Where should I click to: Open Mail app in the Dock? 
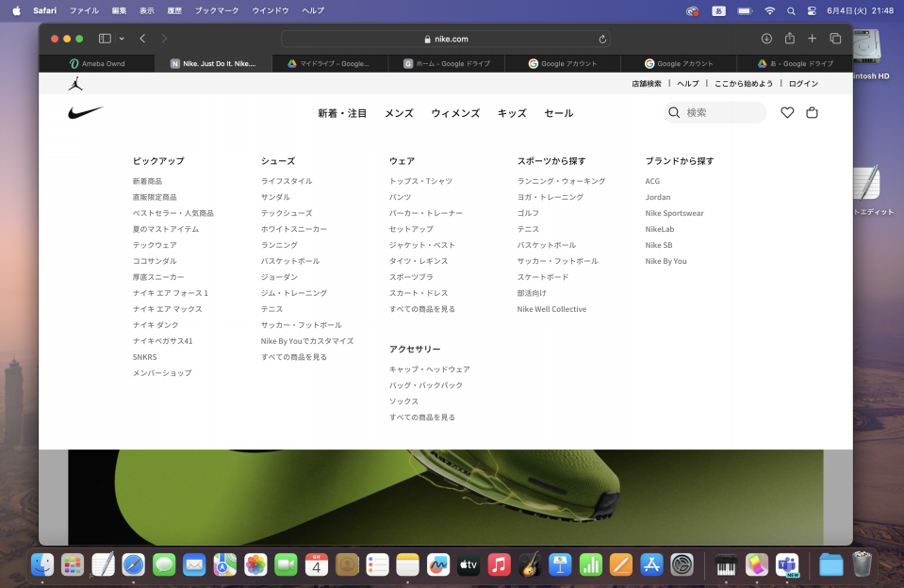(x=194, y=565)
